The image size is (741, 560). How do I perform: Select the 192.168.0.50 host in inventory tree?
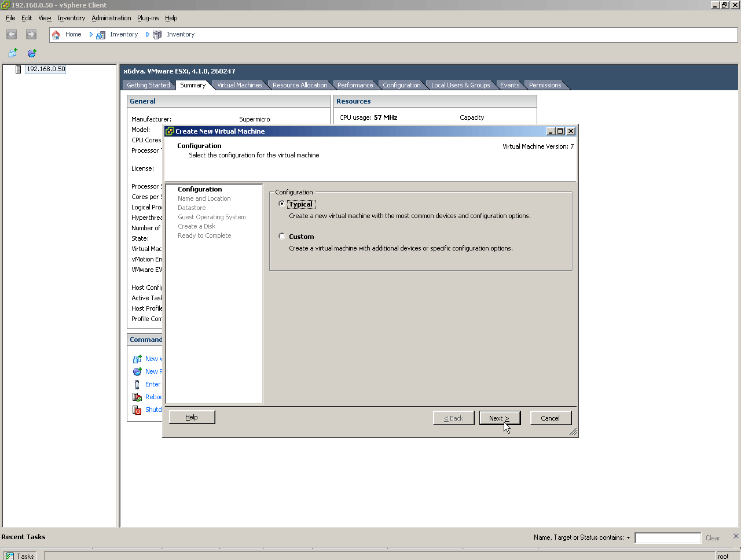click(x=46, y=69)
